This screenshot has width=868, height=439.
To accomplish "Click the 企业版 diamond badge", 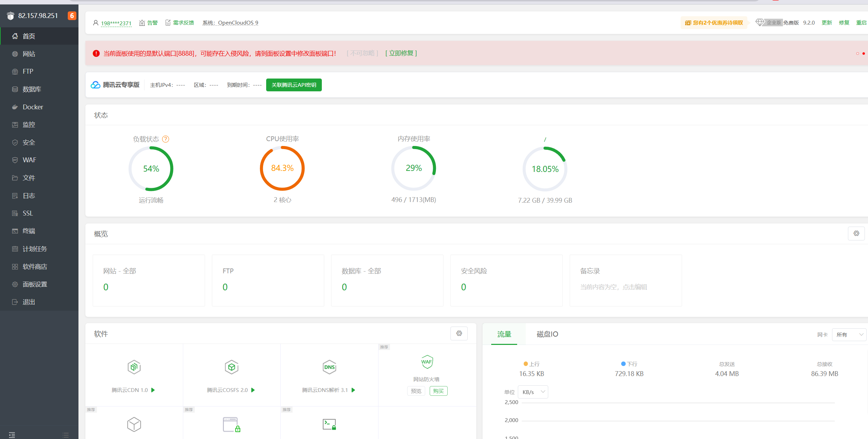I will coord(769,22).
